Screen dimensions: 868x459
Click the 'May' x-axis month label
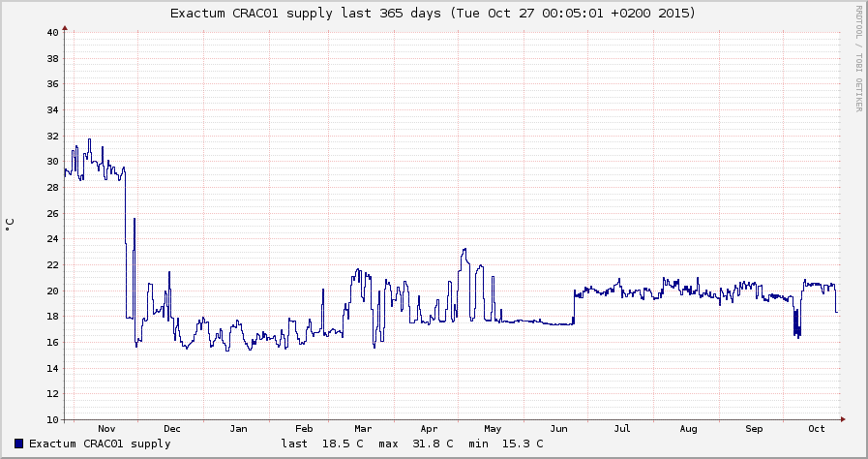pos(493,429)
